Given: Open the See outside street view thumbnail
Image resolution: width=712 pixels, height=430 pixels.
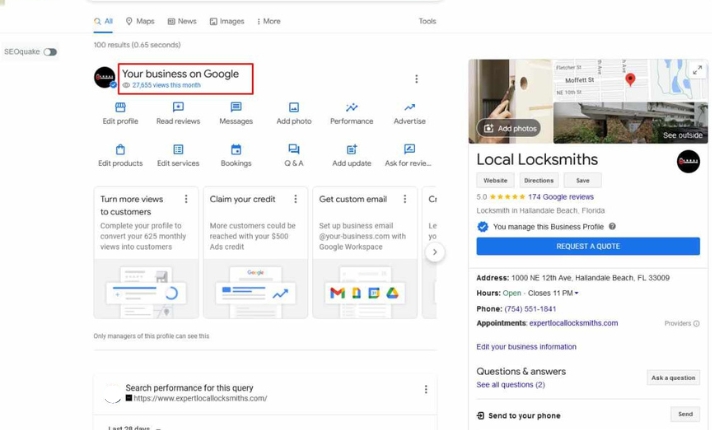Looking at the screenshot, I should click(x=630, y=123).
